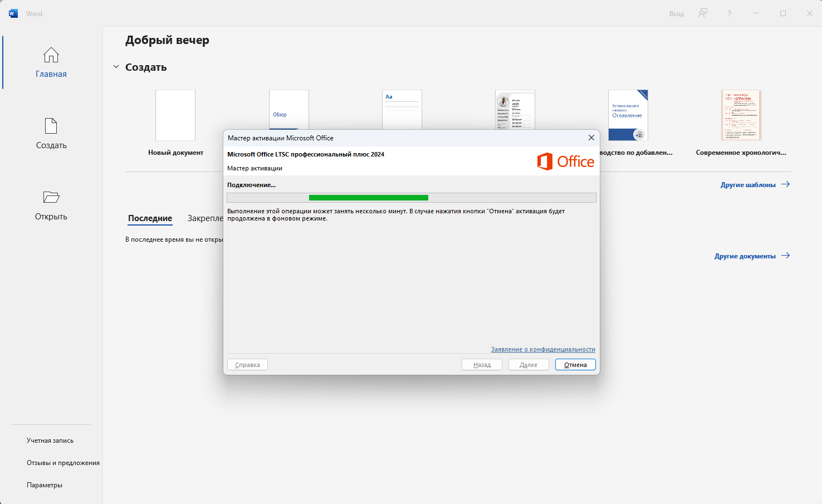Click the Office logo in activation dialog
Screen dimensions: 822x504
coord(566,162)
